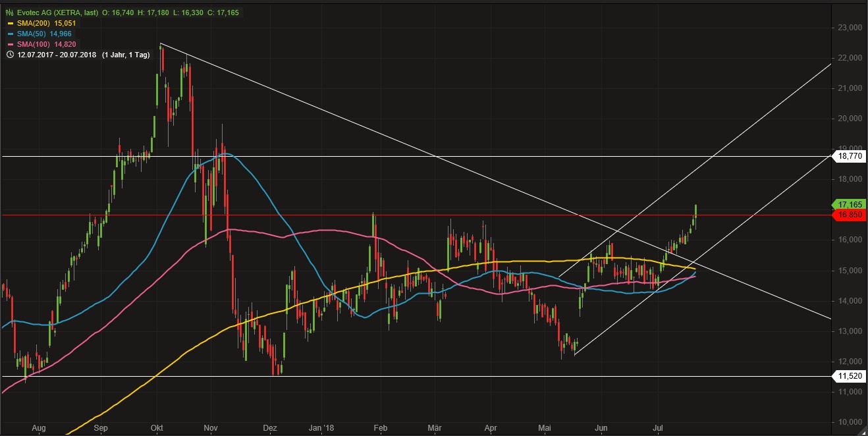Click the 23,000 price axis label
The height and width of the screenshot is (436, 868).
click(x=850, y=28)
